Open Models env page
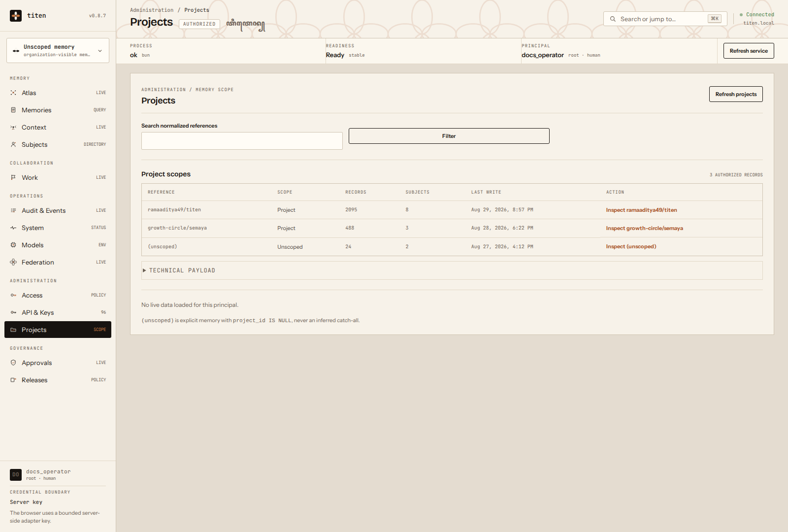Image resolution: width=788 pixels, height=532 pixels. (x=58, y=245)
